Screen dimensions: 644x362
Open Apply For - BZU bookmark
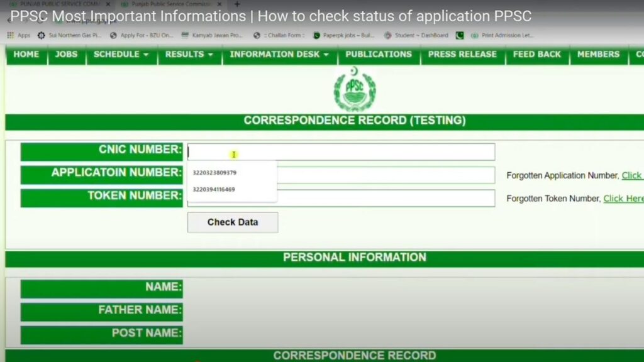point(142,35)
